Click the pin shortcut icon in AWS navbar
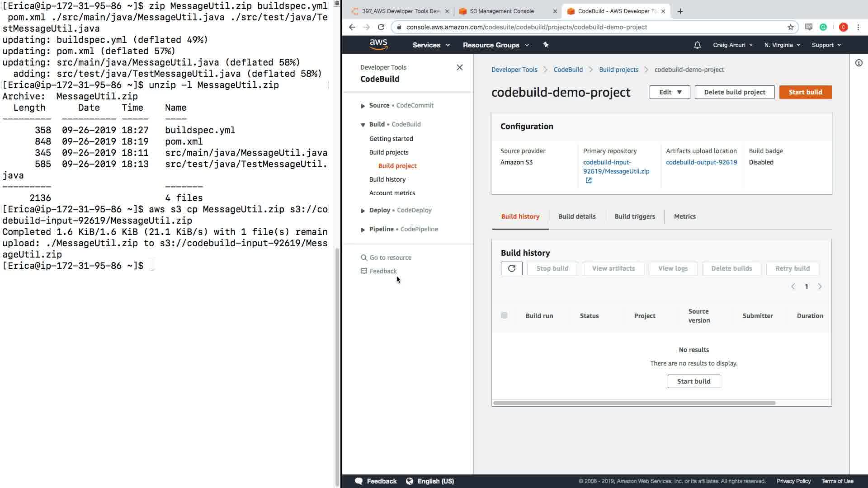 (x=546, y=45)
